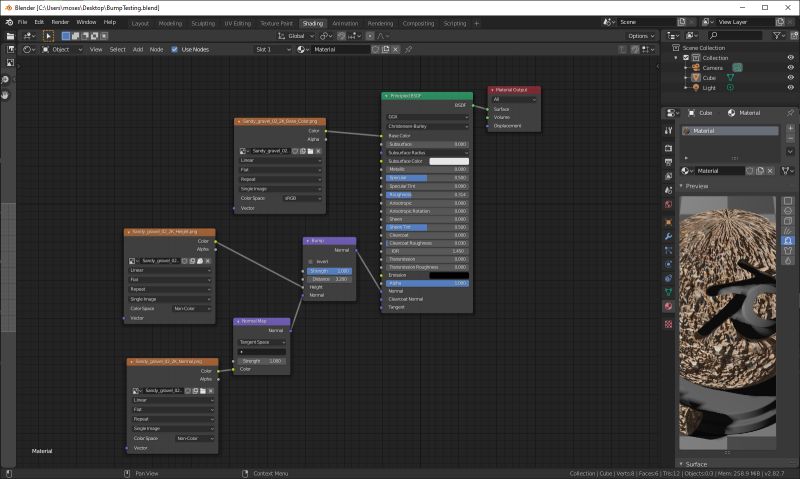
Task: Open the View Layer properties tab
Action: point(668,176)
